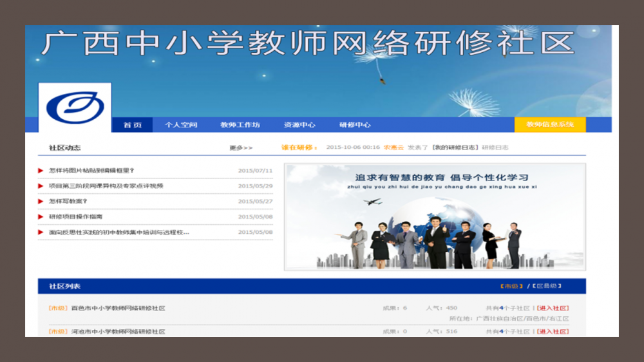The height and width of the screenshot is (362, 644).
Task: Open the 我的研修日志 link
Action: coord(455,148)
